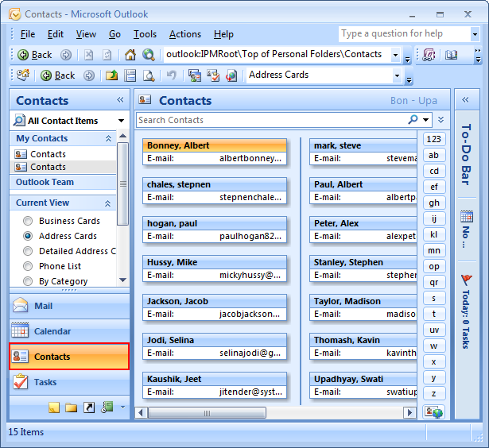The width and height of the screenshot is (489, 448).
Task: Select the highlighted Contacts folder under My Contacts
Action: [64, 167]
